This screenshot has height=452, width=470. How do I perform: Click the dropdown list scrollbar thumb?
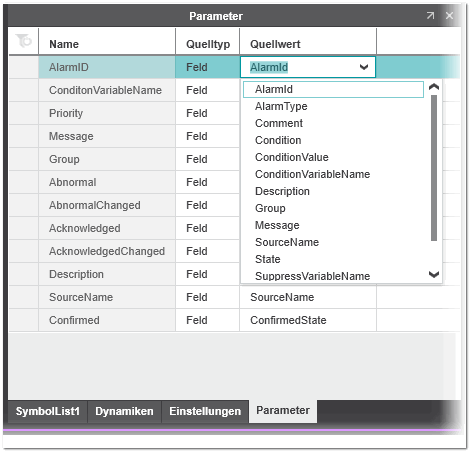point(434,168)
